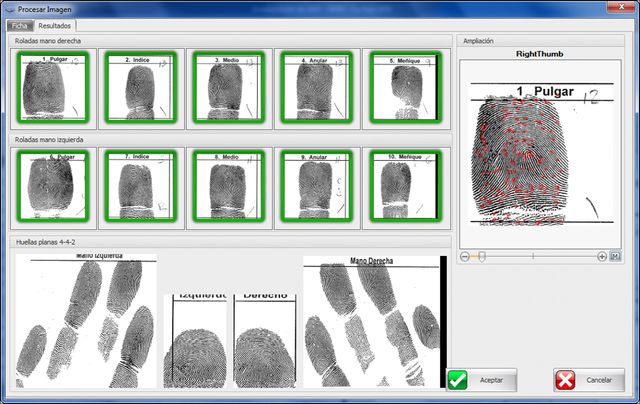Select the Cancelar button
Screen dimensions: 640x404
[x=589, y=380]
